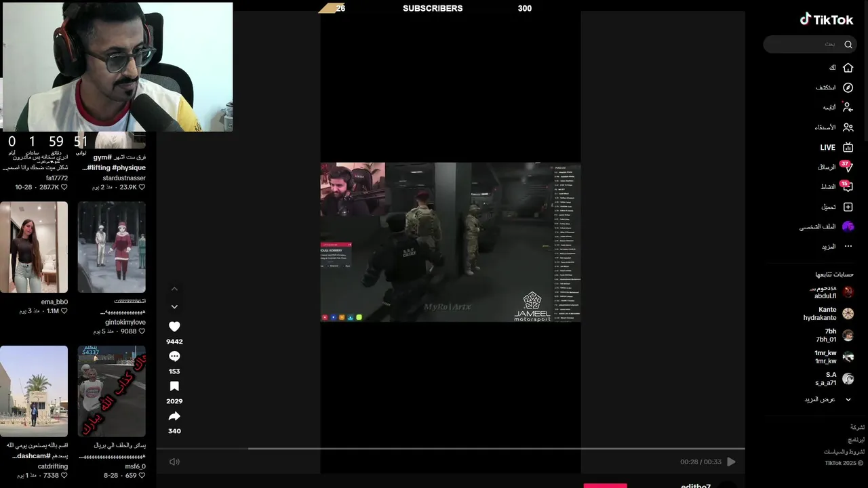Screen dimensions: 868x488
Task: Share the video with arrow icon
Action: [x=174, y=416]
